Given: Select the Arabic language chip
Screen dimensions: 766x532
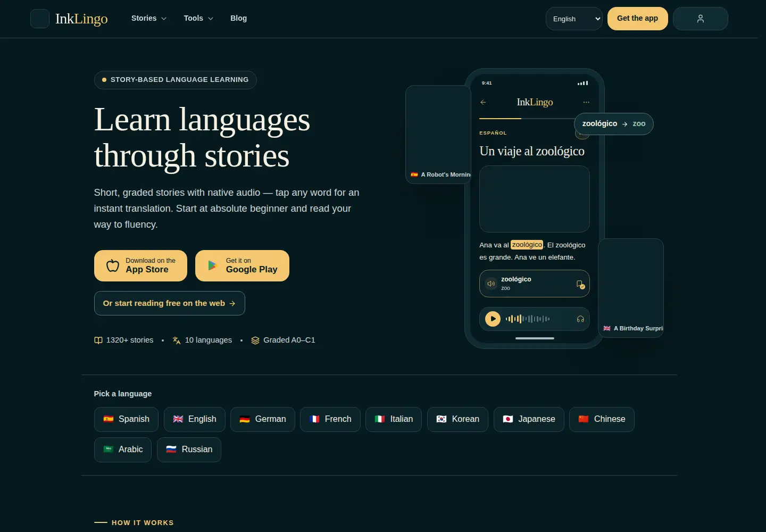Looking at the screenshot, I should pyautogui.click(x=123, y=450).
